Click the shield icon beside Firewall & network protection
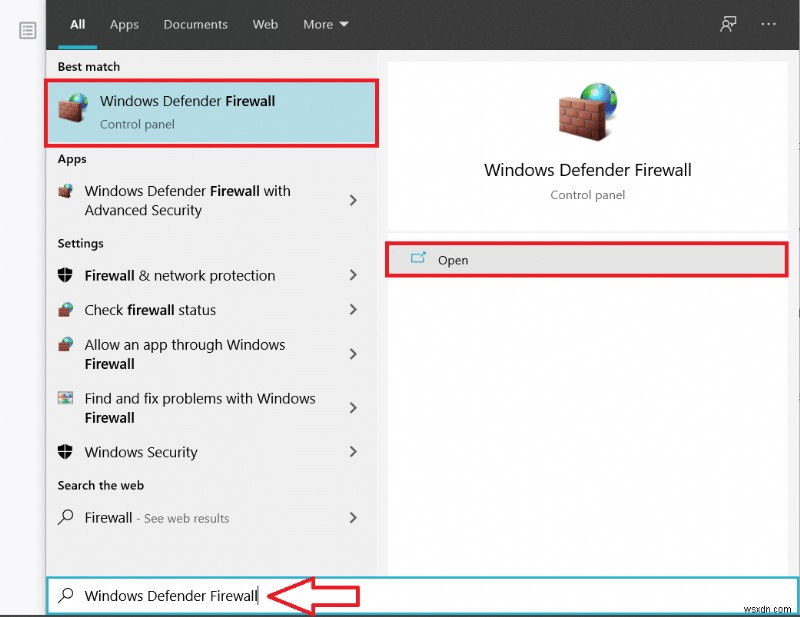This screenshot has height=617, width=800. pyautogui.click(x=65, y=275)
